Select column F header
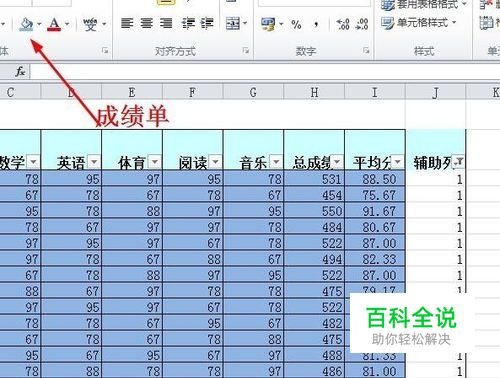This screenshot has height=378, width=500. [193, 92]
